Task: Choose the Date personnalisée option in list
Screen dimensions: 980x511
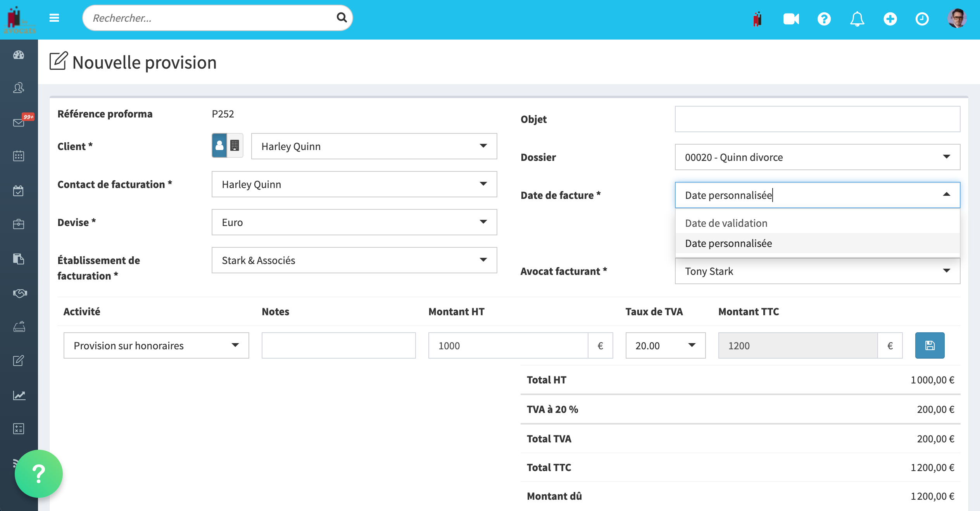Action: point(818,243)
